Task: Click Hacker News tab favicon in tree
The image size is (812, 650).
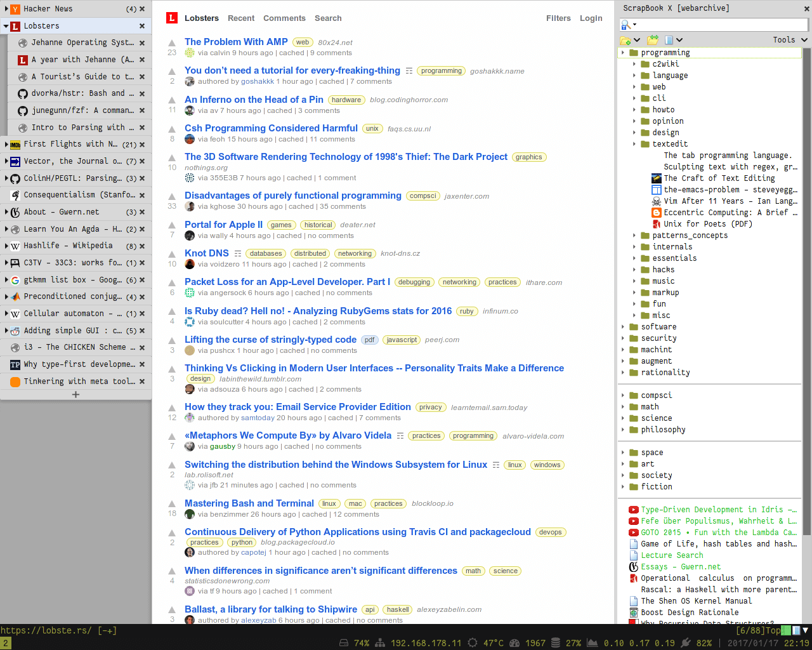Action: click(15, 9)
